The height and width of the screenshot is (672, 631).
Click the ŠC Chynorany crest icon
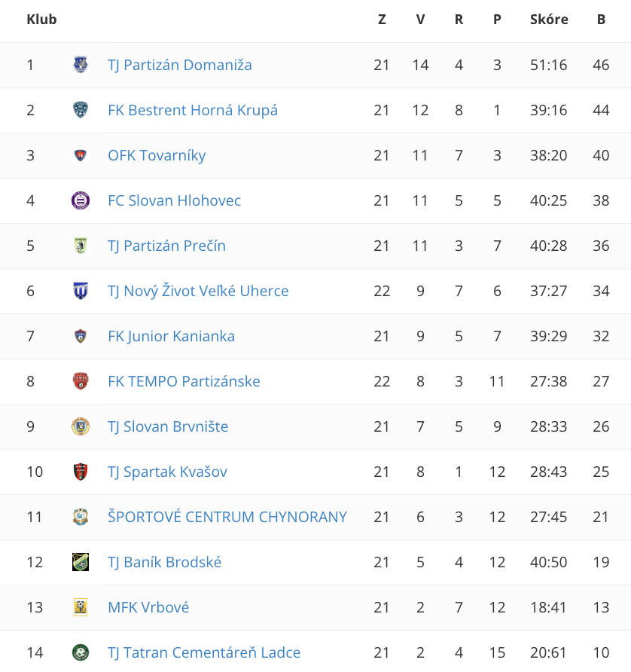point(81,517)
